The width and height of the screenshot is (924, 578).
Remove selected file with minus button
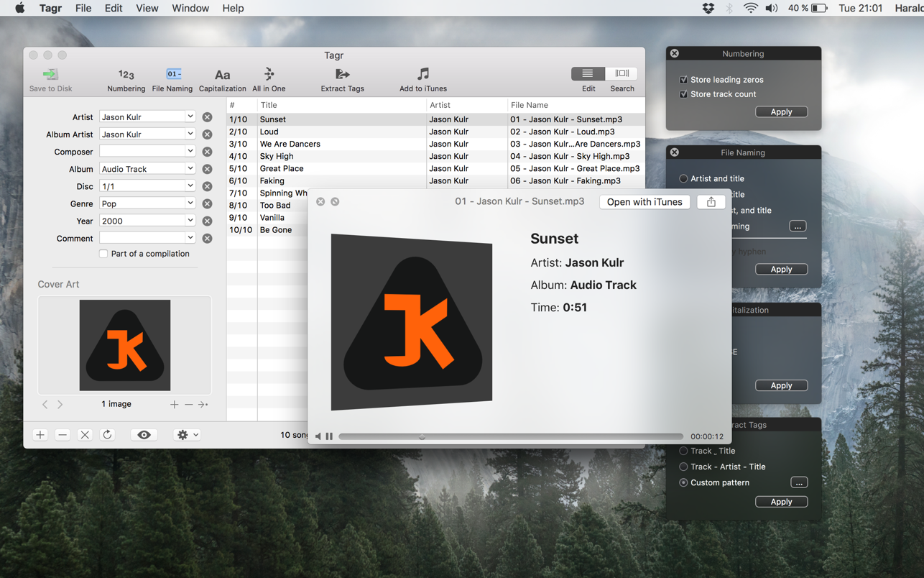click(x=63, y=435)
